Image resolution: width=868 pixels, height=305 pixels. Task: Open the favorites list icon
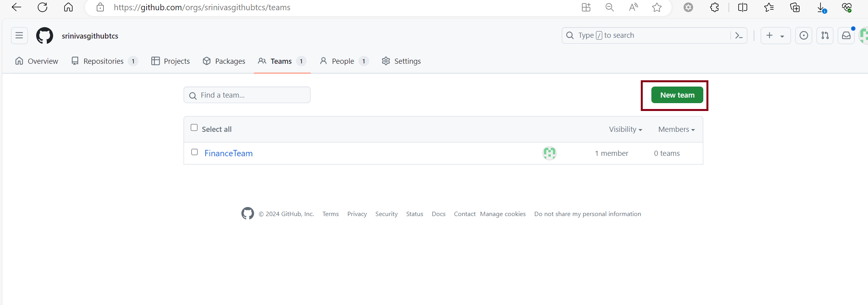tap(769, 7)
